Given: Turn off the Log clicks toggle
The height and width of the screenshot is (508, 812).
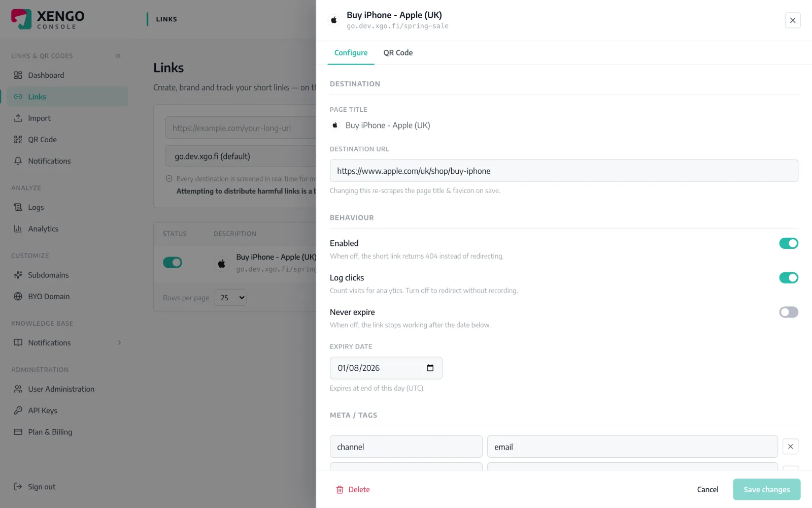Looking at the screenshot, I should [789, 278].
